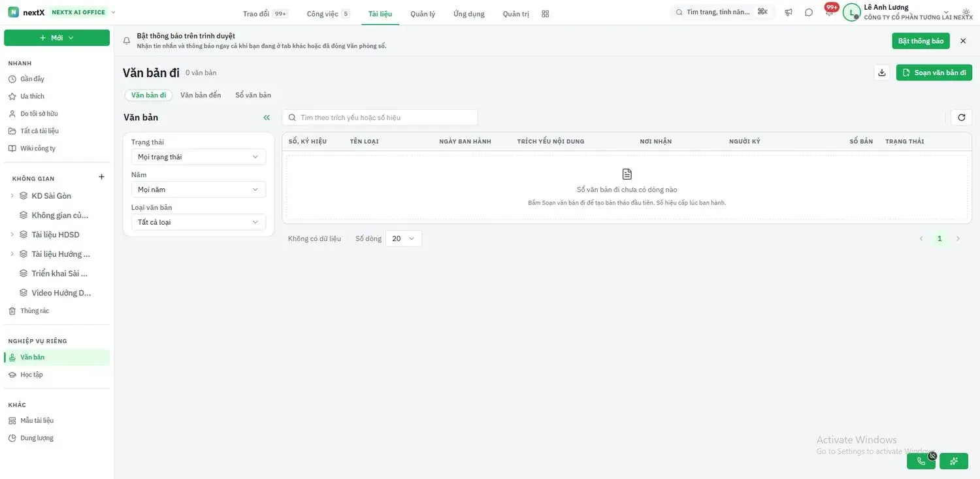This screenshot has width=980, height=479.
Task: Switch to the Văn bản đến tab
Action: tap(201, 95)
